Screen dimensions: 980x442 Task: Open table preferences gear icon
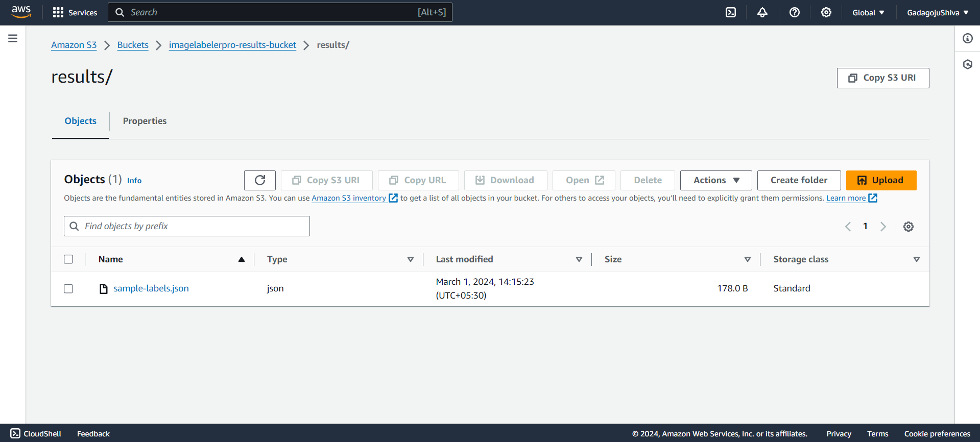[x=909, y=227]
